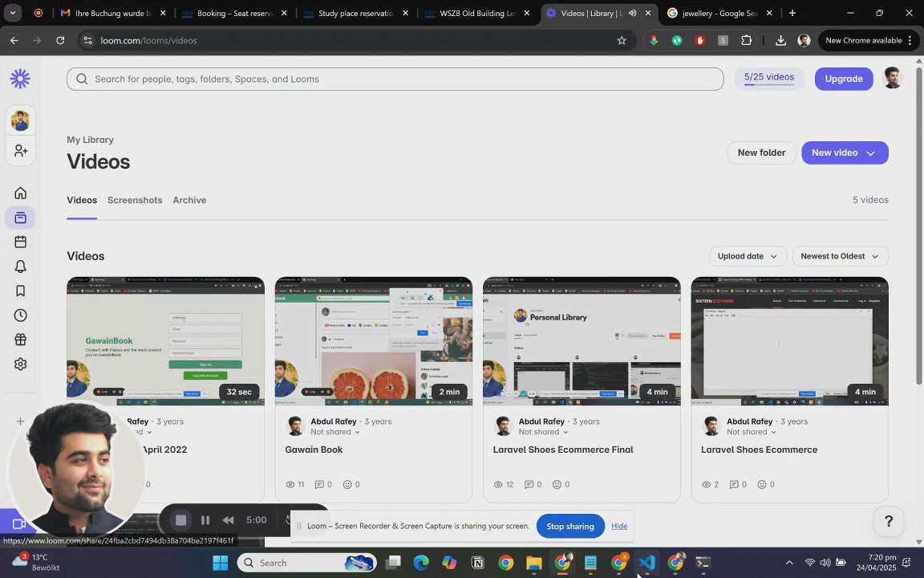Click the reactions emoji icon on Laravel Shoes Ecommerce
Screen dimensions: 924x578
coord(762,485)
